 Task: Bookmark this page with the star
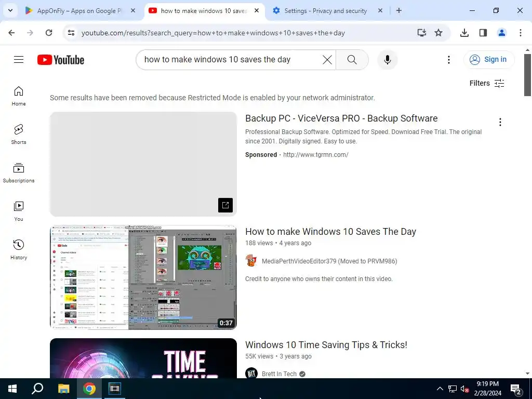tap(438, 33)
